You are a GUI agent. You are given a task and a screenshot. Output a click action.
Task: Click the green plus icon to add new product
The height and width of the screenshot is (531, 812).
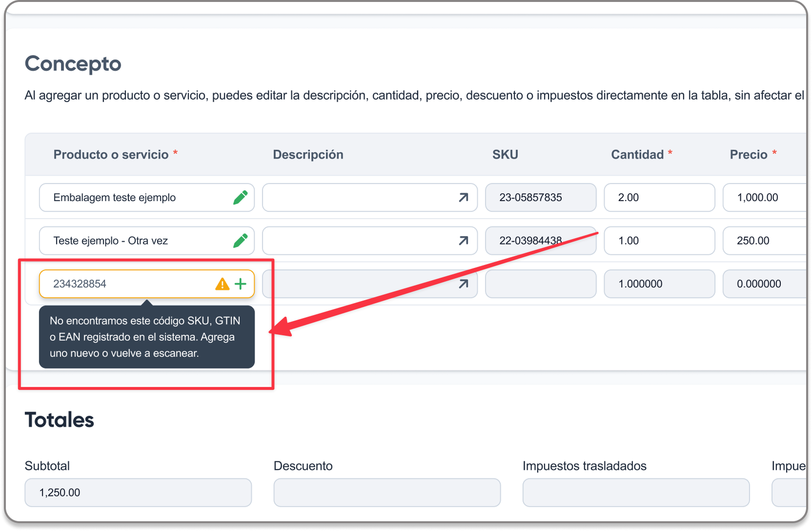241,284
